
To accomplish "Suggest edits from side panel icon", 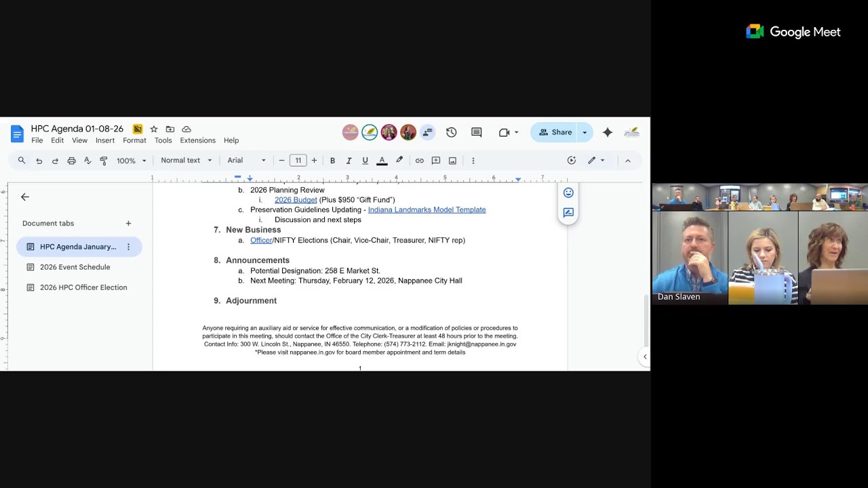I will (x=568, y=213).
